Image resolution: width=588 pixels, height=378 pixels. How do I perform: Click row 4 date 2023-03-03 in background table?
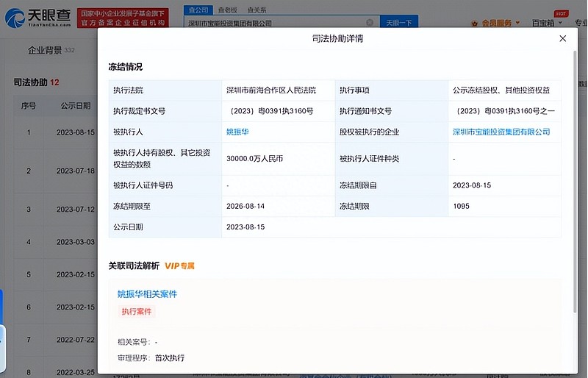(x=76, y=242)
